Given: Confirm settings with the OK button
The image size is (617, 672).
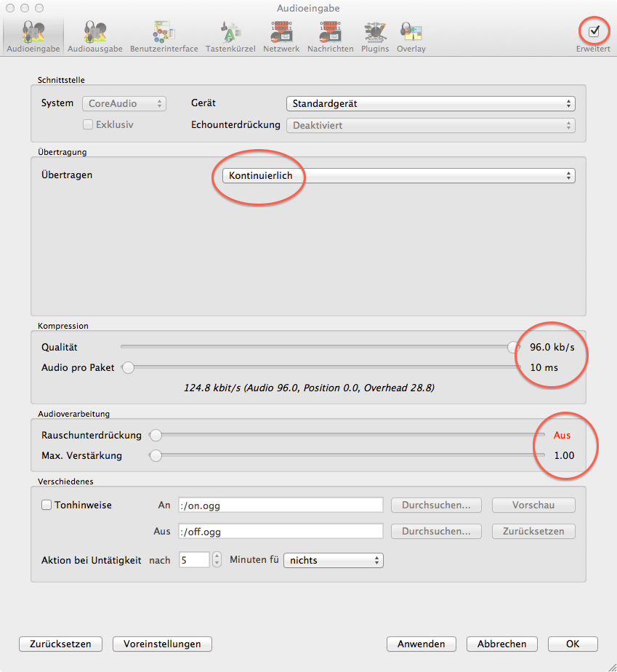Looking at the screenshot, I should (x=573, y=644).
